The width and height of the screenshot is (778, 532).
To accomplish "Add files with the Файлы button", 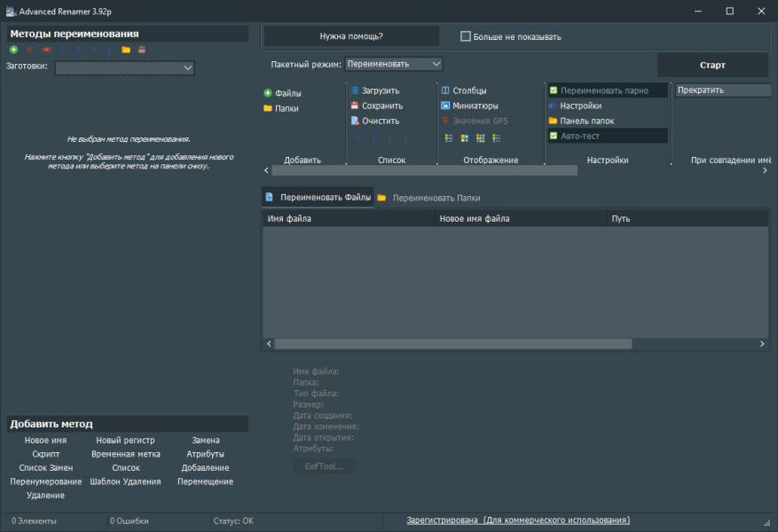I will [x=282, y=93].
